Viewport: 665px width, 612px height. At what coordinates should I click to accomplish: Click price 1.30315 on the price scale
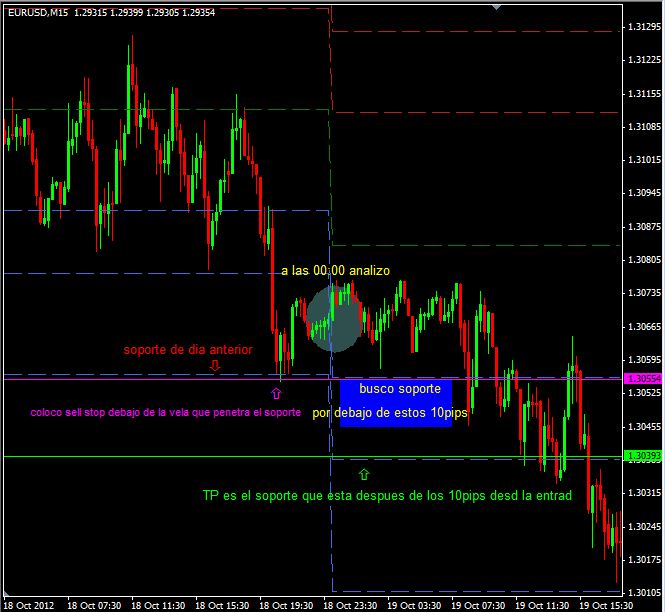tap(644, 493)
